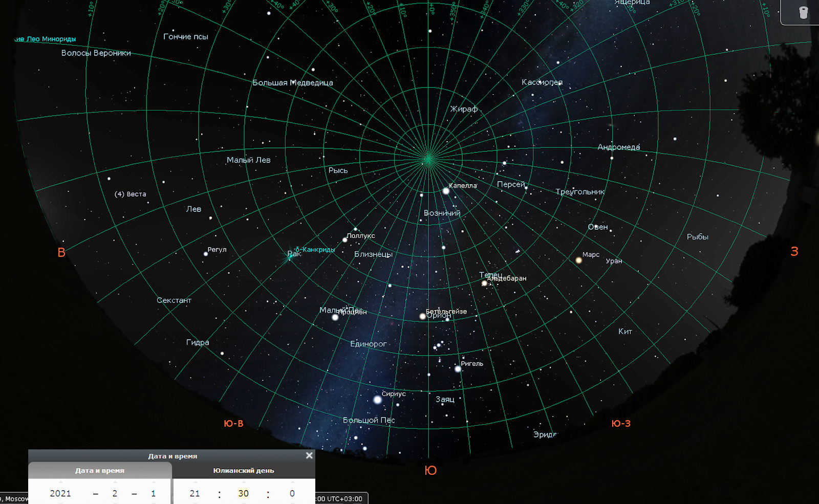This screenshot has width=819, height=504.
Task: Select the star label Регул
Action: [x=217, y=250]
